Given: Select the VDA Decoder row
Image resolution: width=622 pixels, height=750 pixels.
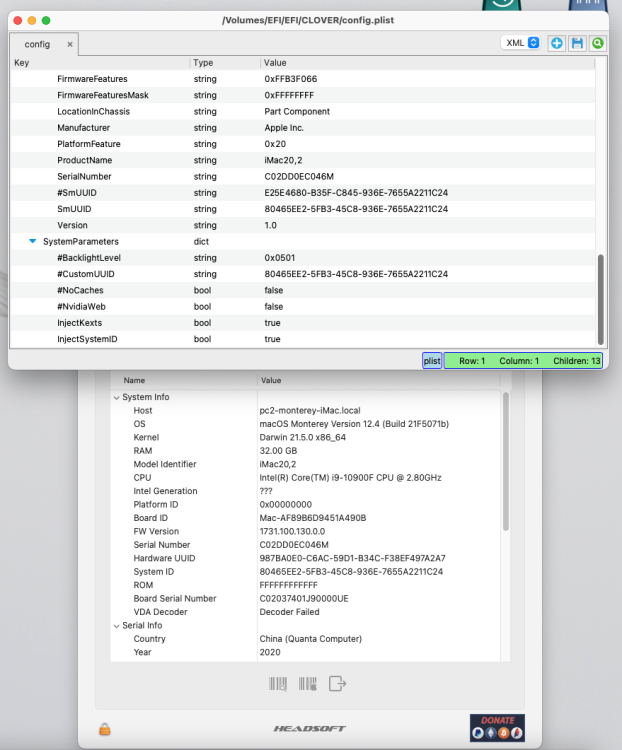Looking at the screenshot, I should 306,611.
